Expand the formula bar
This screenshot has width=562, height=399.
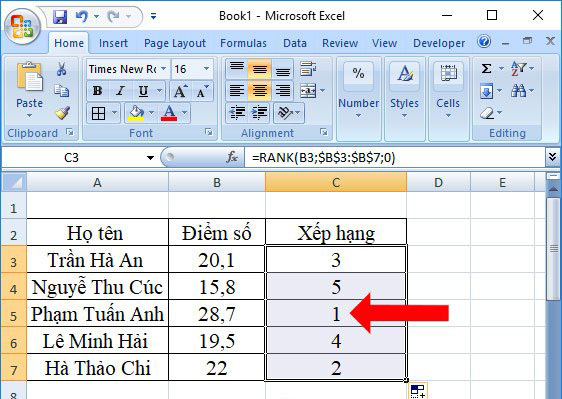[x=552, y=157]
